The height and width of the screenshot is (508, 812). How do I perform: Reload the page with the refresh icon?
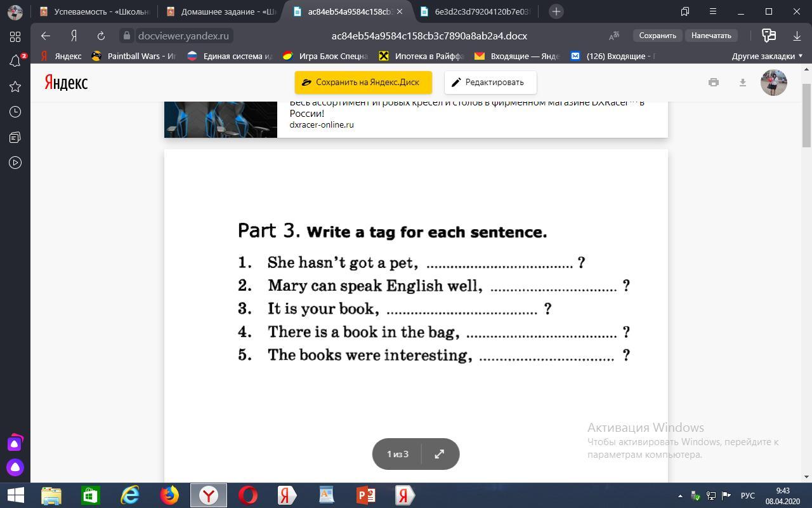(101, 36)
